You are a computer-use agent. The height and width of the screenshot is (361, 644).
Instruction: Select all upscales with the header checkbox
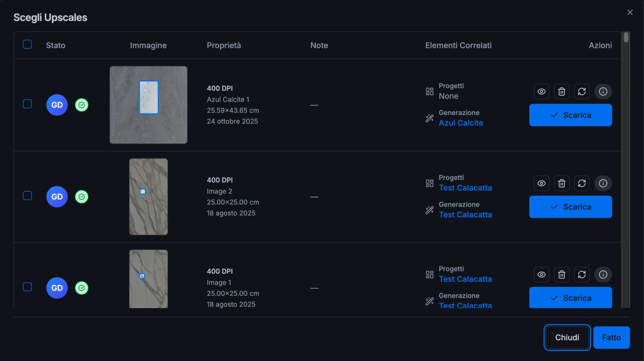pos(28,44)
